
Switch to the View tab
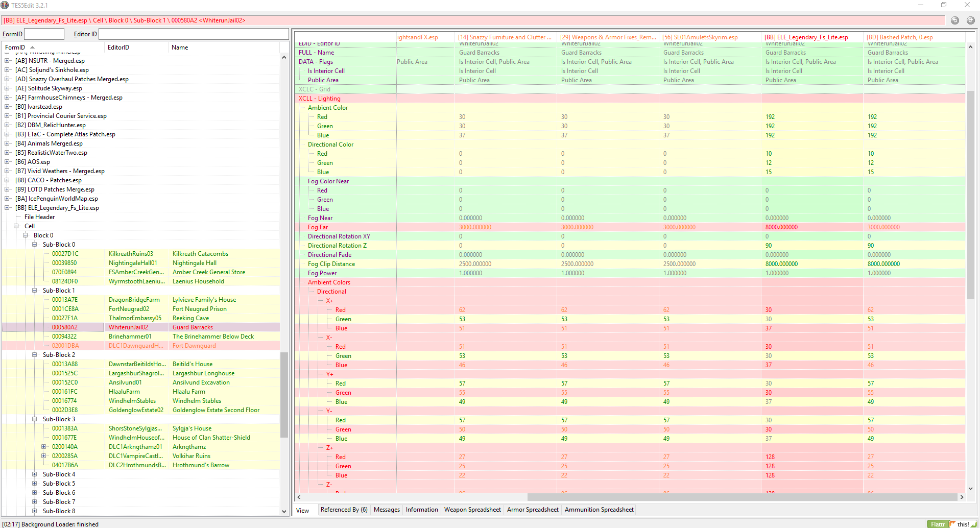pos(303,510)
